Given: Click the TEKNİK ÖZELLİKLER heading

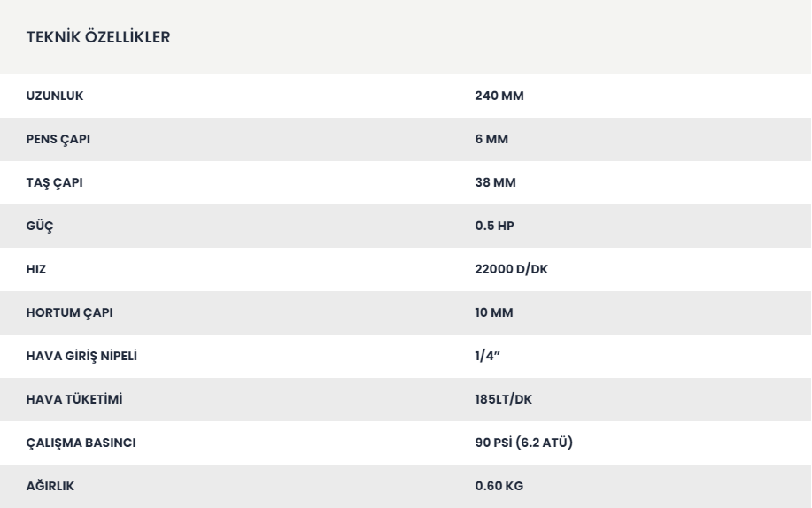Looking at the screenshot, I should (98, 37).
